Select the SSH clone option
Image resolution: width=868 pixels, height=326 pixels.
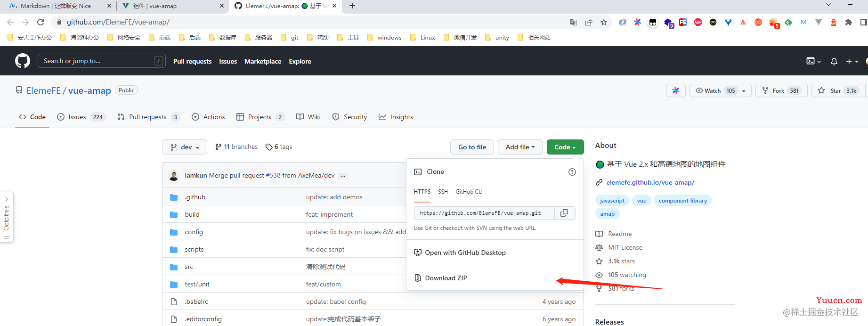point(443,192)
